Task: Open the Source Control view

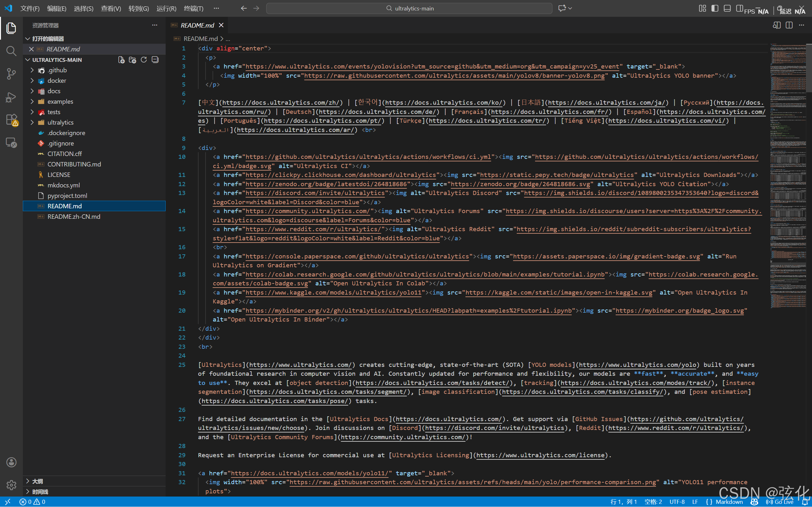Action: 11,74
